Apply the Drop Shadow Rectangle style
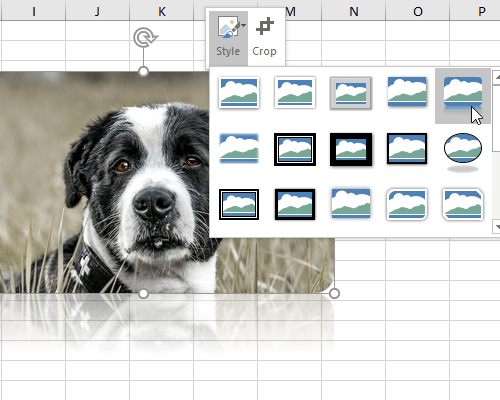The image size is (500, 400). (x=407, y=92)
